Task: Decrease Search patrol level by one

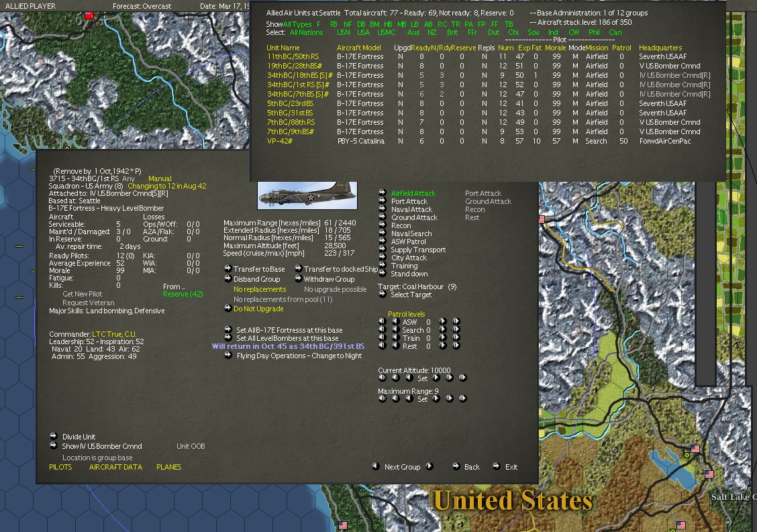Action: coord(396,329)
